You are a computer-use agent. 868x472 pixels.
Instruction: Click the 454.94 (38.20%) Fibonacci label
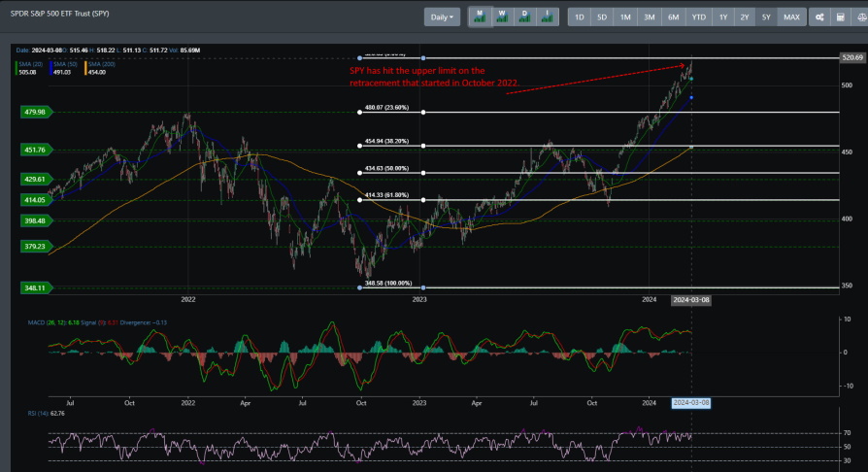point(386,141)
